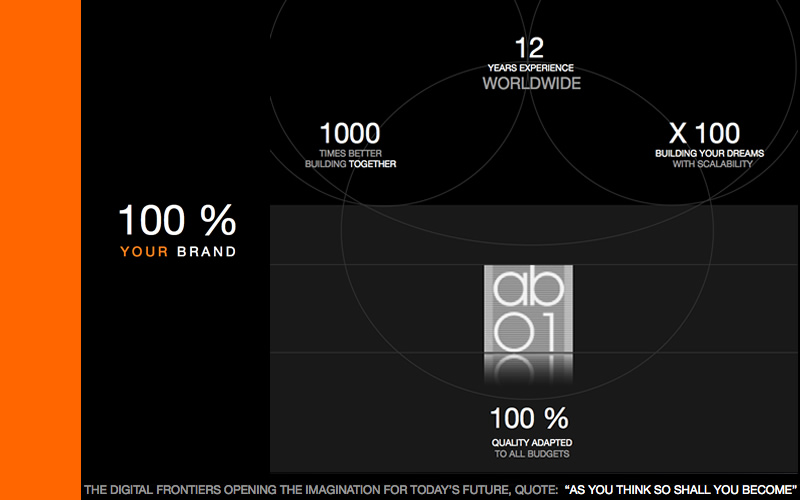Click the "YOUR BRAND" label
The height and width of the screenshot is (500, 800).
tap(178, 252)
